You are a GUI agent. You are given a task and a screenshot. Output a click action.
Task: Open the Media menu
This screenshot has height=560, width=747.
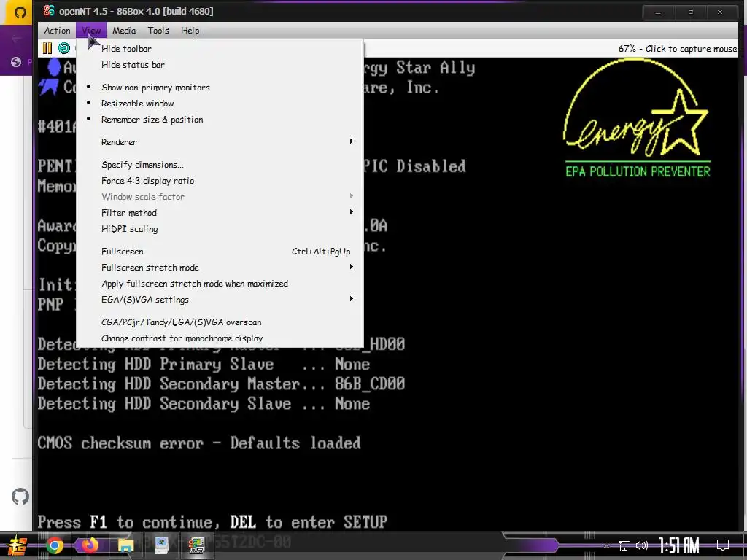pyautogui.click(x=124, y=31)
